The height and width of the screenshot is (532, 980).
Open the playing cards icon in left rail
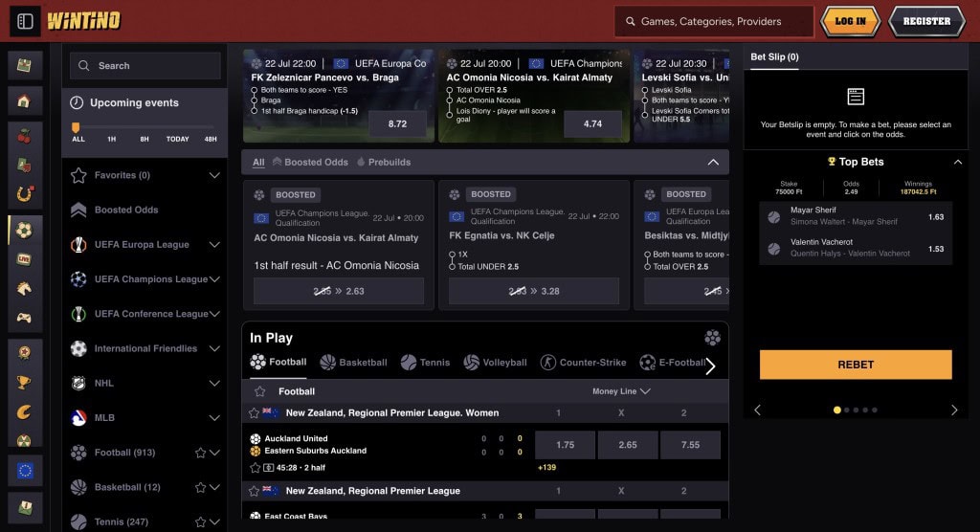tap(24, 165)
